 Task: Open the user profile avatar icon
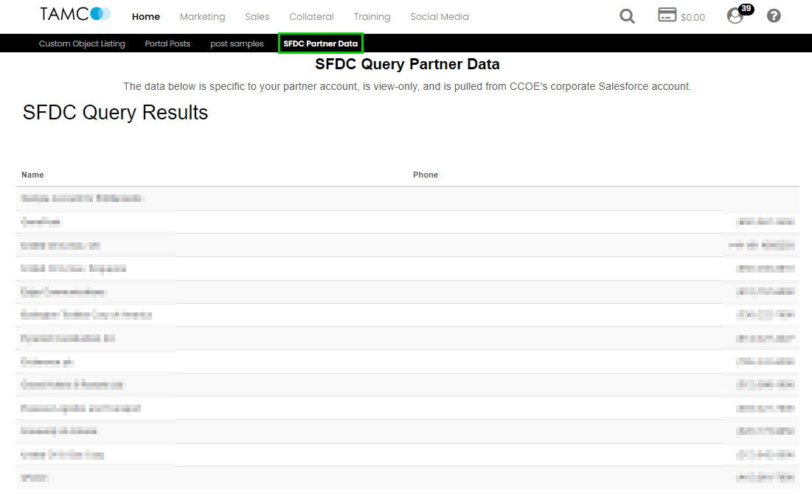[735, 16]
